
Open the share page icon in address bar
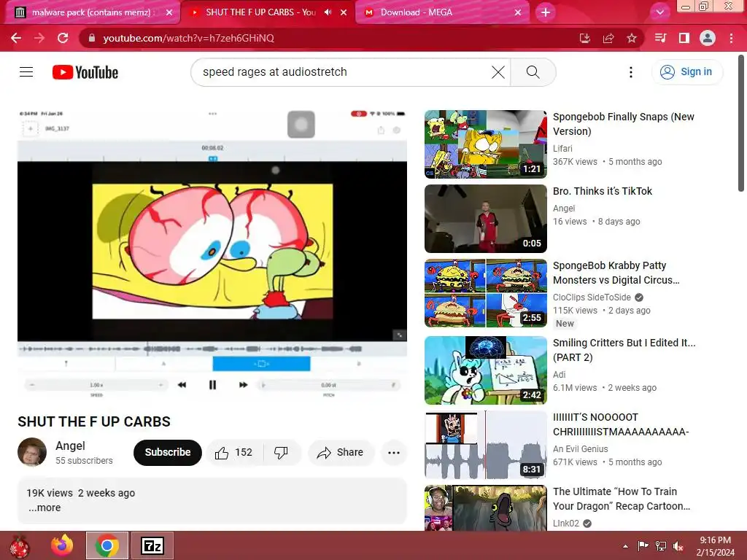608,38
